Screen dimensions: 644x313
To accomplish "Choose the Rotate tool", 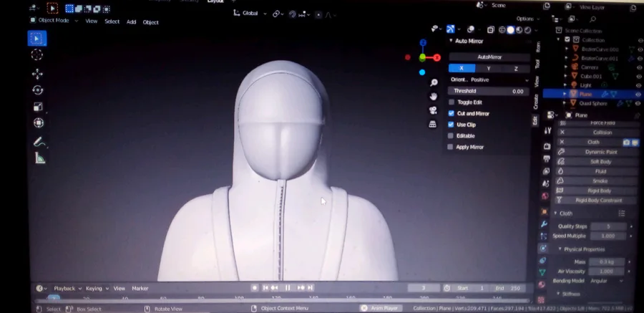I will pyautogui.click(x=38, y=90).
